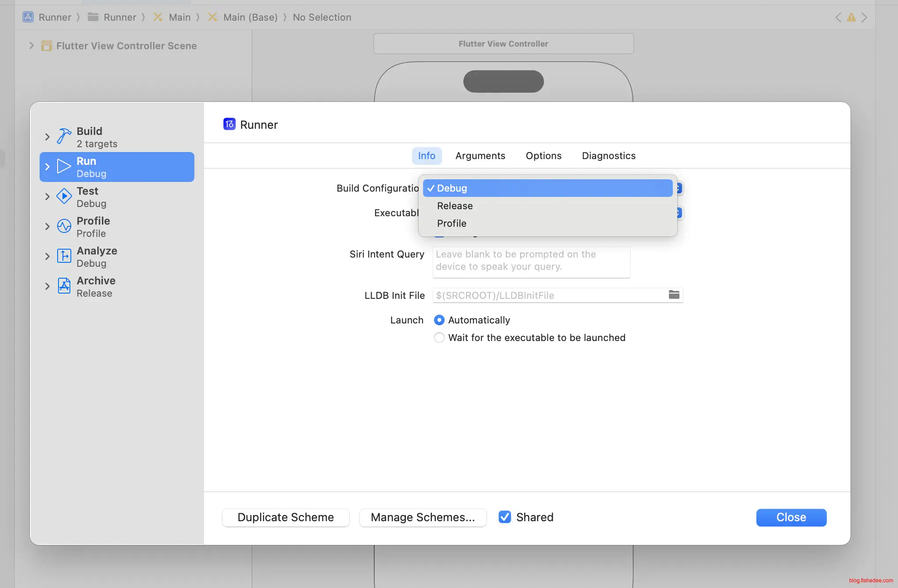Switch to the Arguments tab
898x588 pixels.
tap(480, 156)
